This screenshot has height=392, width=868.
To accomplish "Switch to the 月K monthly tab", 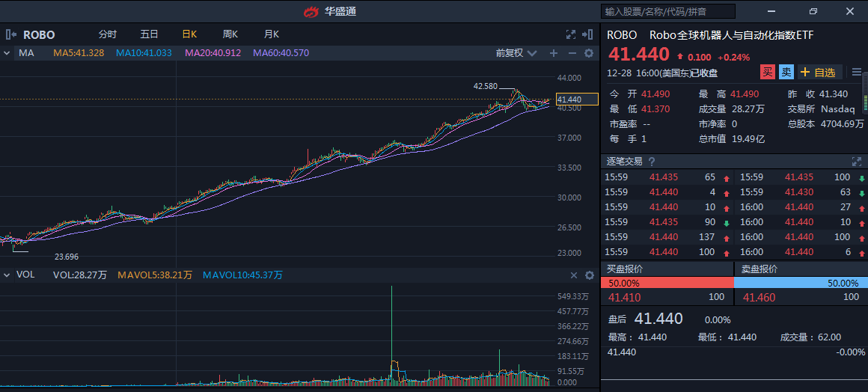I will [x=271, y=34].
